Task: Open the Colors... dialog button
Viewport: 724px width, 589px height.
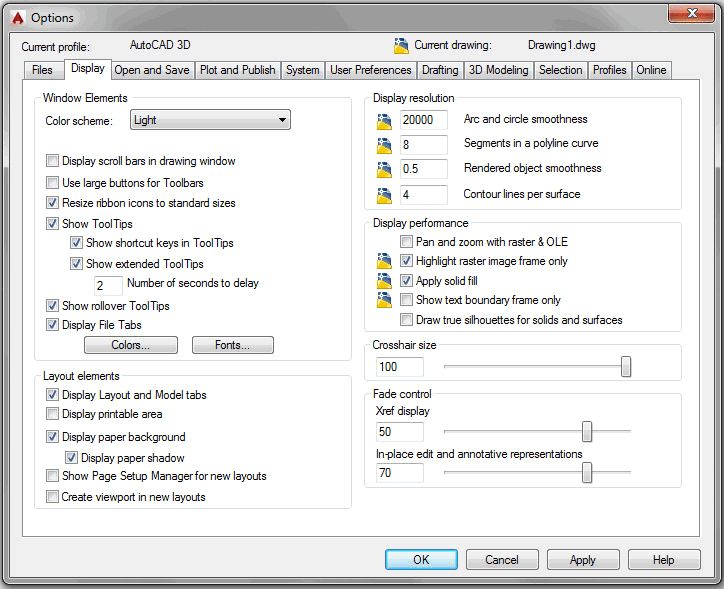Action: pos(131,345)
